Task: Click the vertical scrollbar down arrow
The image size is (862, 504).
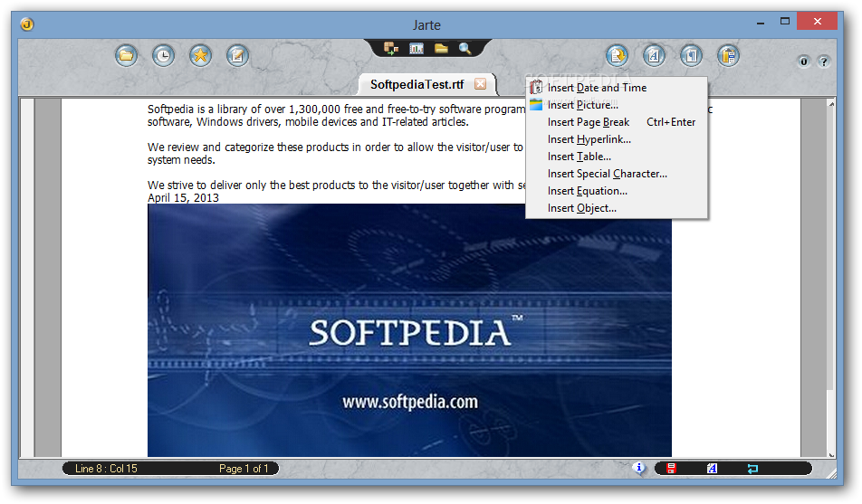Action: point(832,454)
